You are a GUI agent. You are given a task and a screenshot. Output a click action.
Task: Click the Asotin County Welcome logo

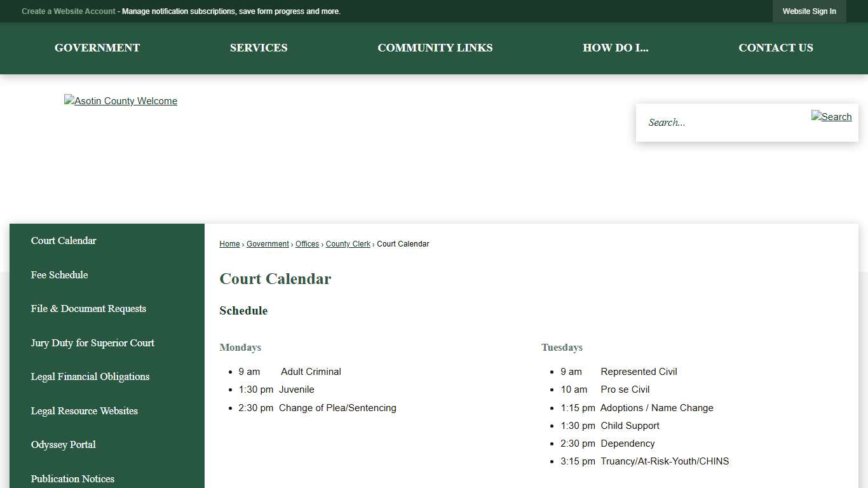point(120,101)
